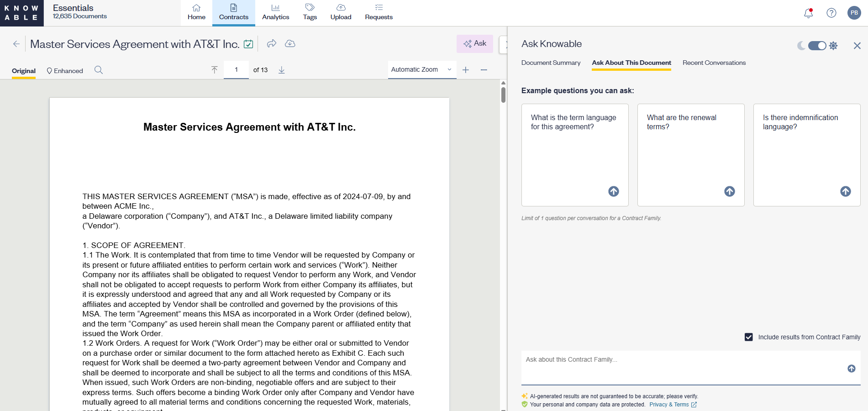Viewport: 868px width, 411px height.
Task: Open the Automatic Zoom dropdown
Action: tap(422, 70)
